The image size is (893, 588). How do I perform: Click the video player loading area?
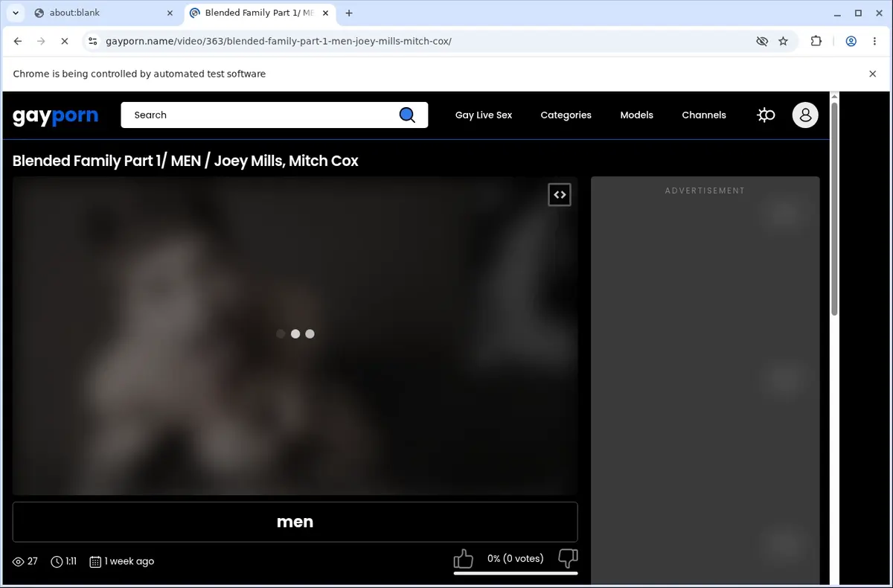tap(295, 336)
